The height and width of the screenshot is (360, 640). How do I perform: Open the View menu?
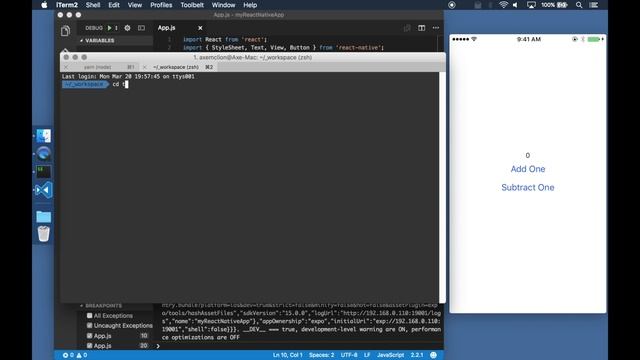click(x=135, y=5)
